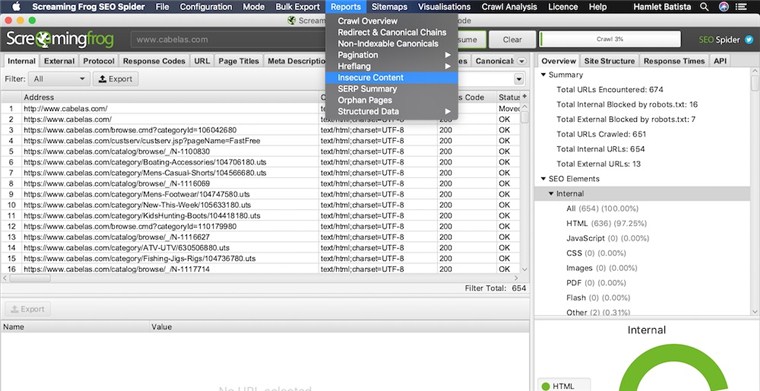The width and height of the screenshot is (760, 391).
Task: Open Siri from the menu bar
Action: point(723,7)
